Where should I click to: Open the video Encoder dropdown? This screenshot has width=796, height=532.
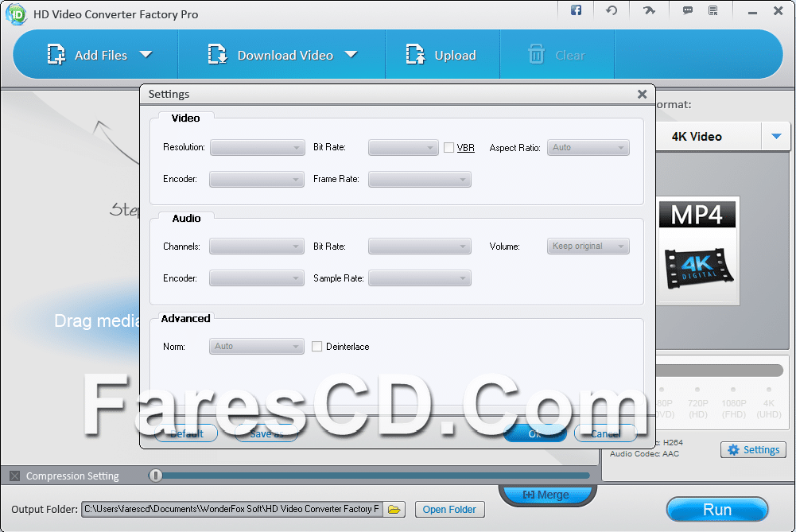pos(257,179)
